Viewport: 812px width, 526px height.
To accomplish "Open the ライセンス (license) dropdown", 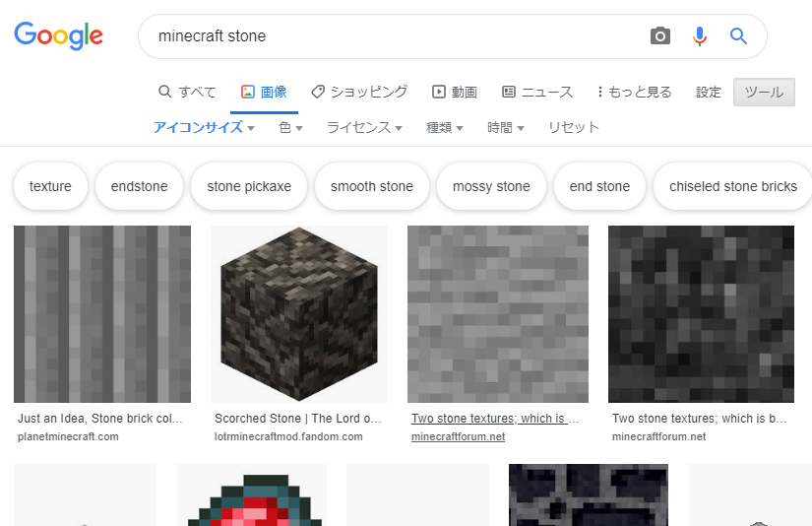I will [364, 127].
